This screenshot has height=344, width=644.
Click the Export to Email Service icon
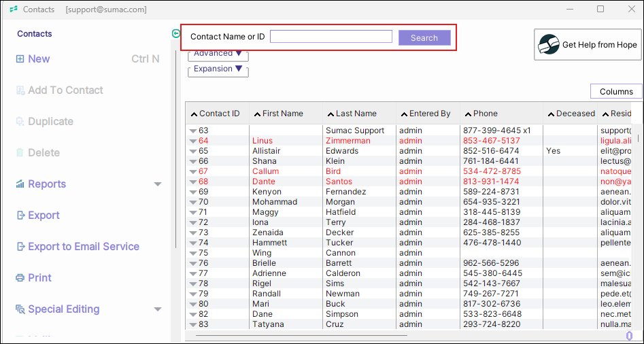tap(20, 247)
